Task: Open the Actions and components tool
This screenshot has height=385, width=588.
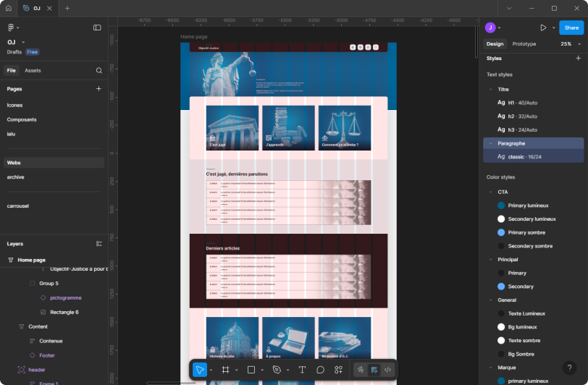Action: click(338, 370)
